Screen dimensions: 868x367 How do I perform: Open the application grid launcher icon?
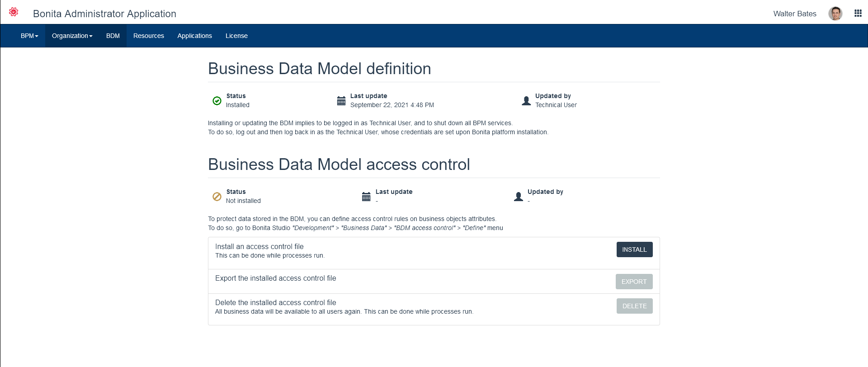[x=858, y=14]
